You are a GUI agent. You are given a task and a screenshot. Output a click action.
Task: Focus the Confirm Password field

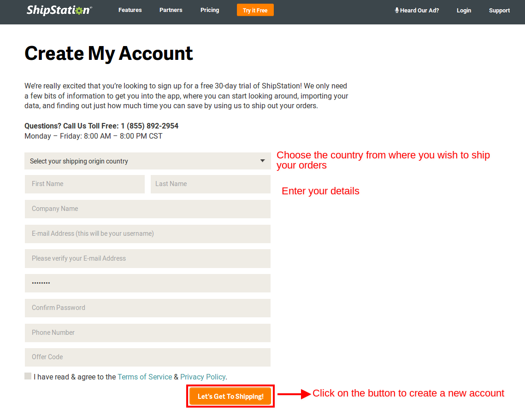click(x=147, y=308)
